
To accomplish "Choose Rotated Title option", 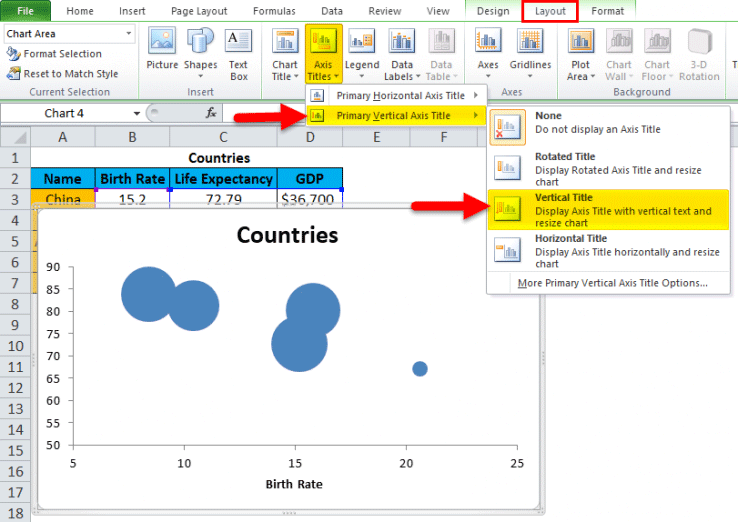I will pyautogui.click(x=608, y=169).
